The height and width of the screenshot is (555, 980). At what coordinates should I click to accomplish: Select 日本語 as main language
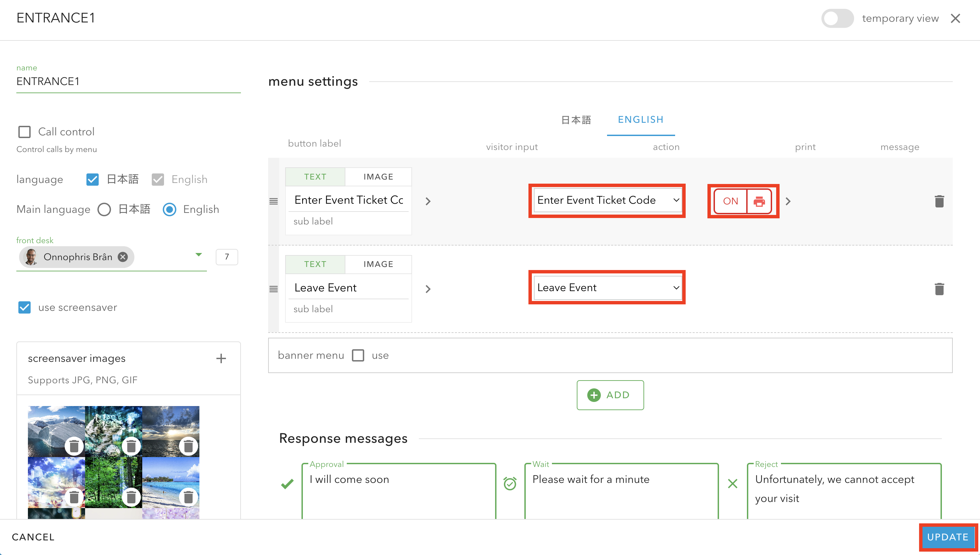[104, 209]
